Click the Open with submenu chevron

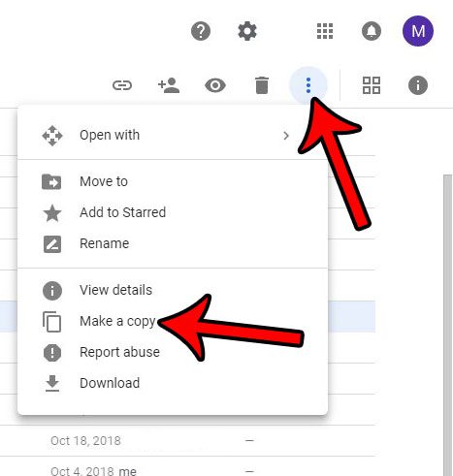286,136
